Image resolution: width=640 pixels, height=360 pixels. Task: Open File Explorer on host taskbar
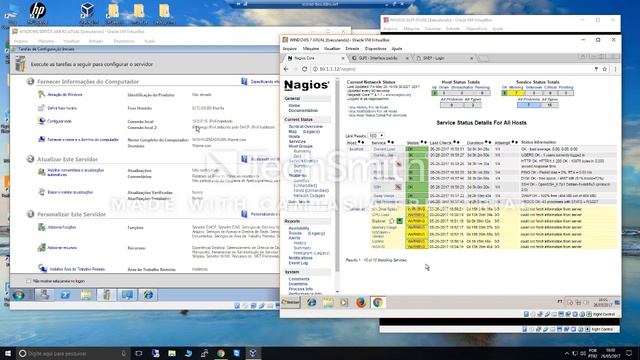coord(172,353)
